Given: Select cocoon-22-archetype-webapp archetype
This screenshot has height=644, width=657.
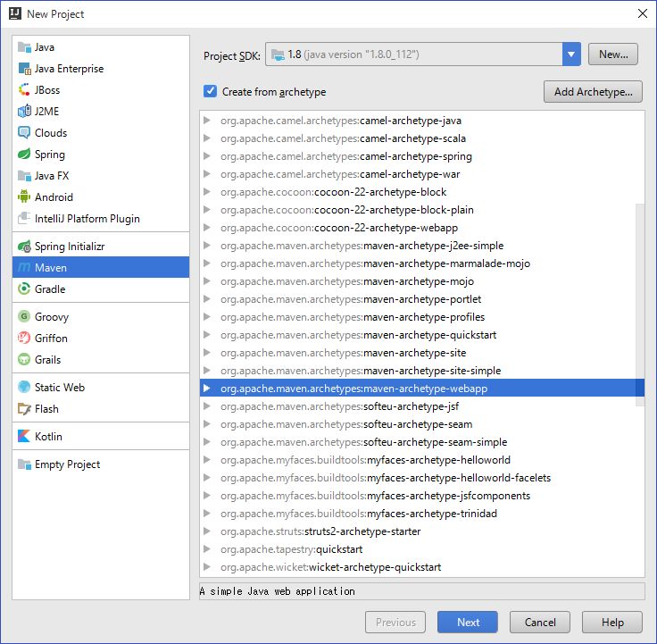Looking at the screenshot, I should pos(422,228).
